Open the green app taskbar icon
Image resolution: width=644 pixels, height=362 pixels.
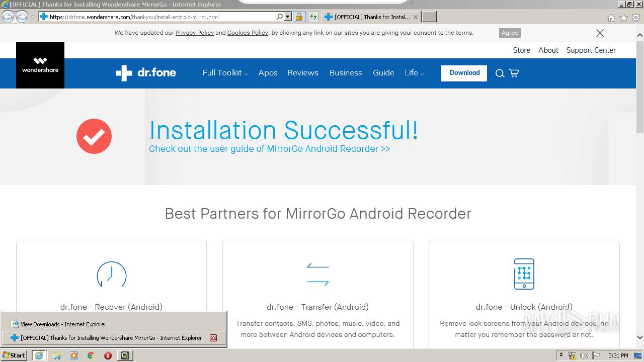(125, 355)
